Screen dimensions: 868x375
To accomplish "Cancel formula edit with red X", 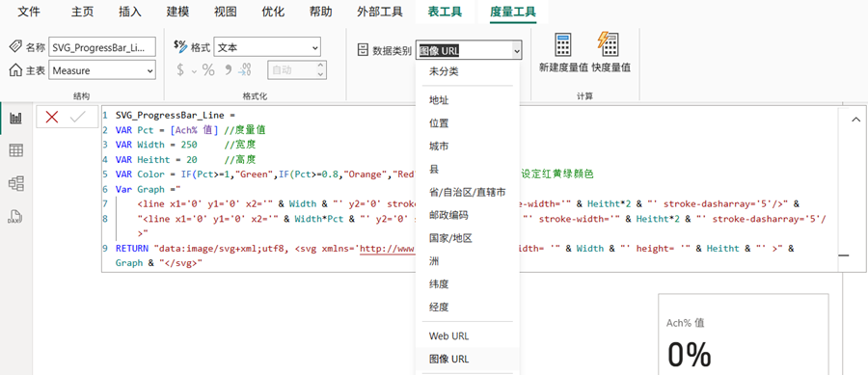I will [52, 117].
